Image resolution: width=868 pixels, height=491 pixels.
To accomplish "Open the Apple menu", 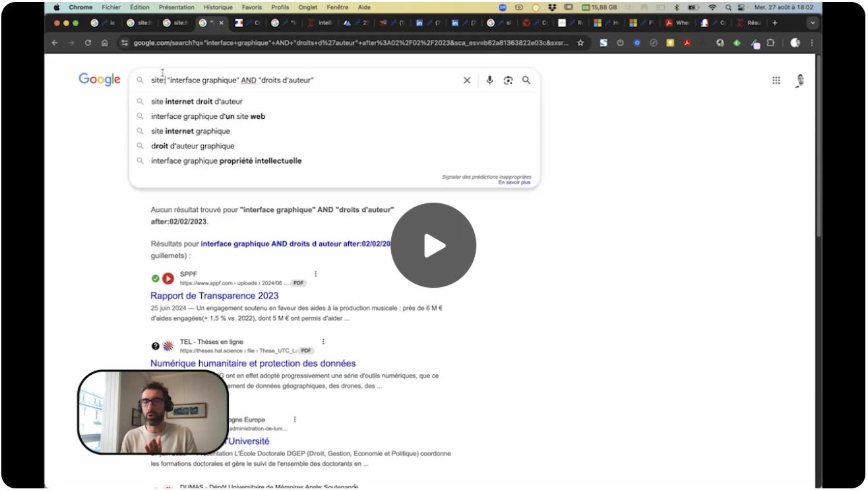I will (56, 7).
